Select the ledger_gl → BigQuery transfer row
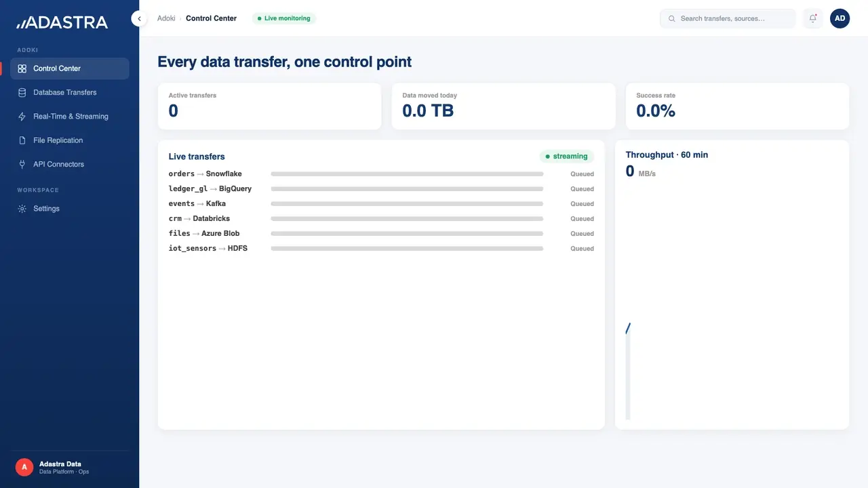Screen dimensions: 868x488 381,189
